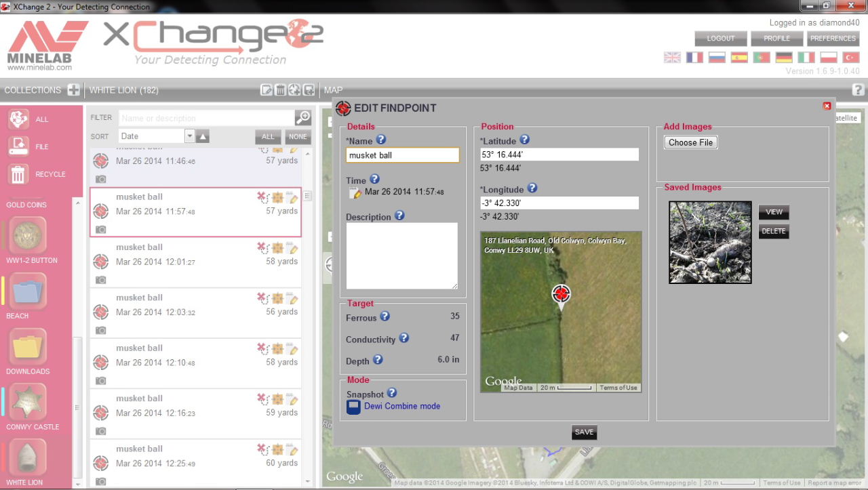Viewport: 868px width, 490px height.
Task: Select the BEACH folder collection
Action: (28, 291)
